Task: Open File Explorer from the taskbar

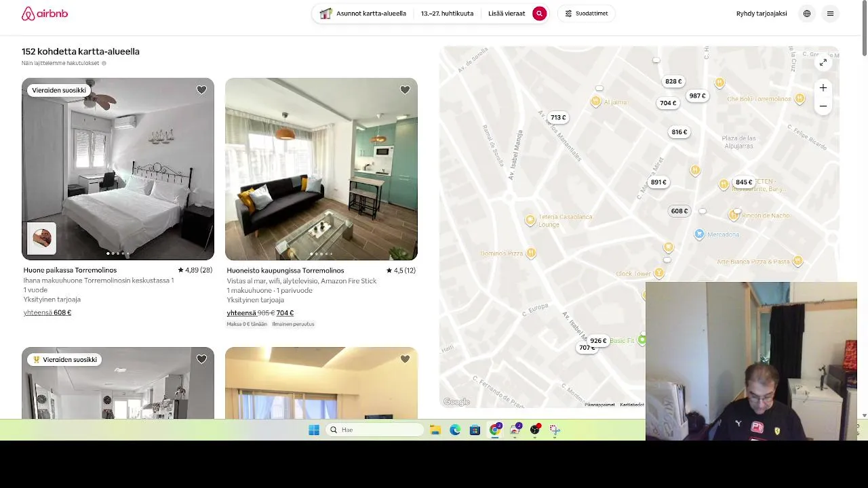Action: point(435,430)
